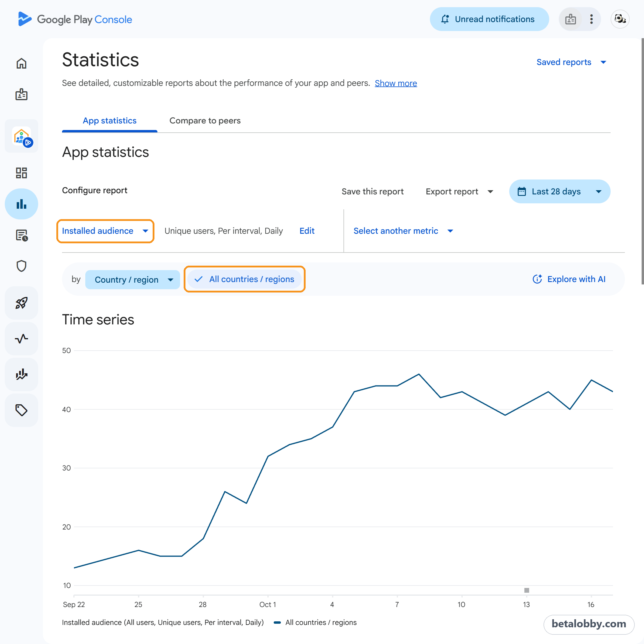This screenshot has width=644, height=644.
Task: Open the rocket release icon
Action: [x=21, y=303]
